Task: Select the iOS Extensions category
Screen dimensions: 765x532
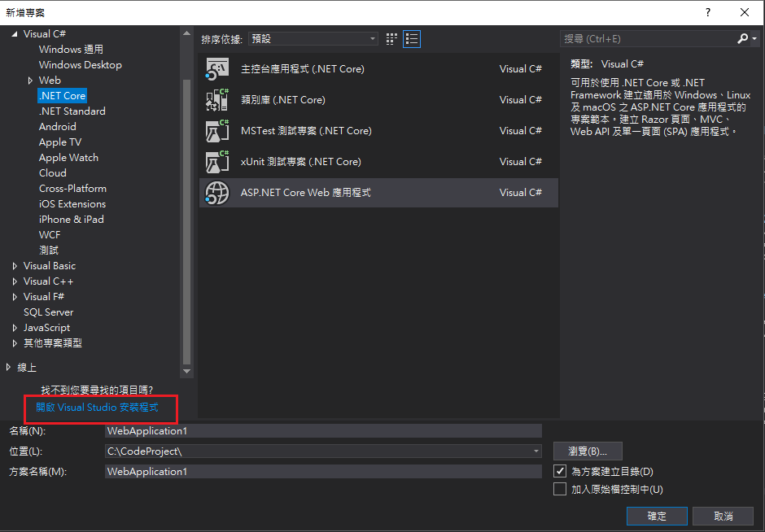Action: point(72,204)
